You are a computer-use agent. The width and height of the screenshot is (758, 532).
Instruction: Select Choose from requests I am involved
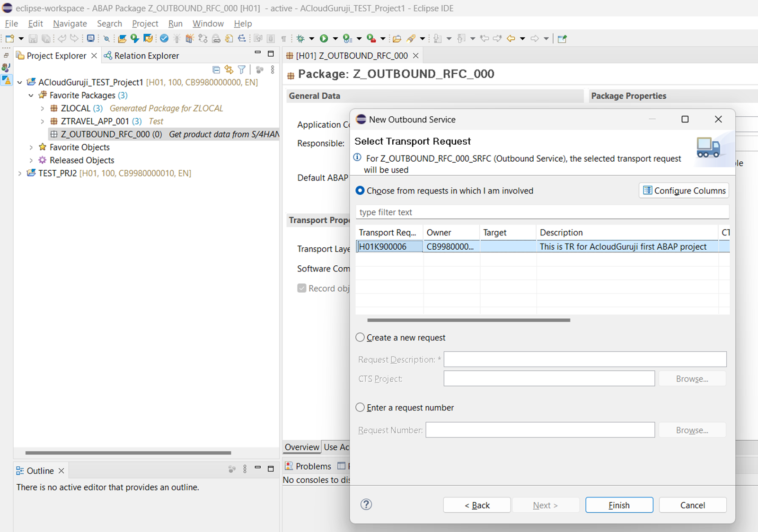click(x=361, y=191)
